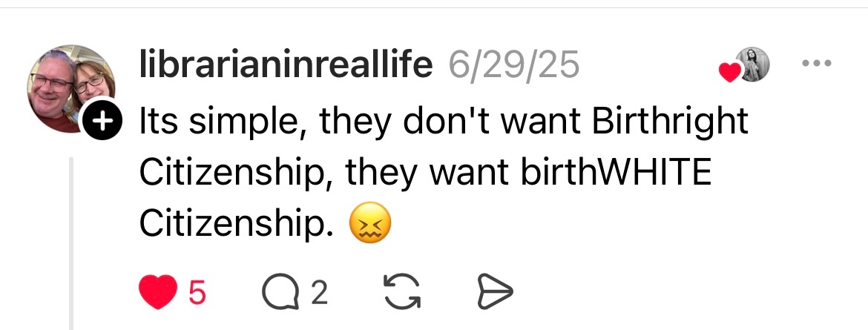The height and width of the screenshot is (330, 868).
Task: View the liker's small avatar
Action: 752,65
